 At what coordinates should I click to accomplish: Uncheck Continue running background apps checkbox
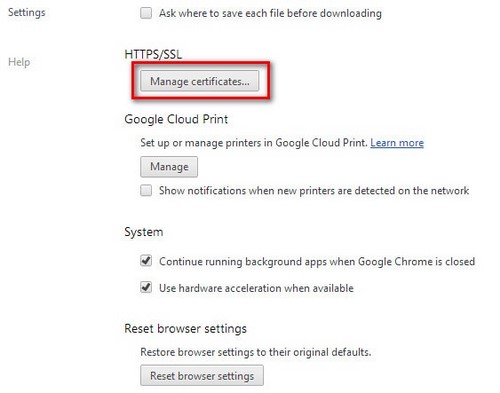click(x=146, y=261)
